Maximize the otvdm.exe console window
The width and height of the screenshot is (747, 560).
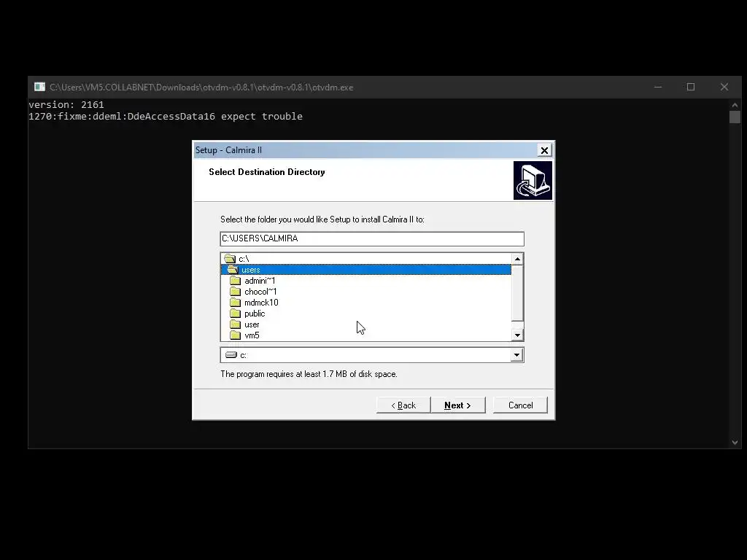click(691, 87)
